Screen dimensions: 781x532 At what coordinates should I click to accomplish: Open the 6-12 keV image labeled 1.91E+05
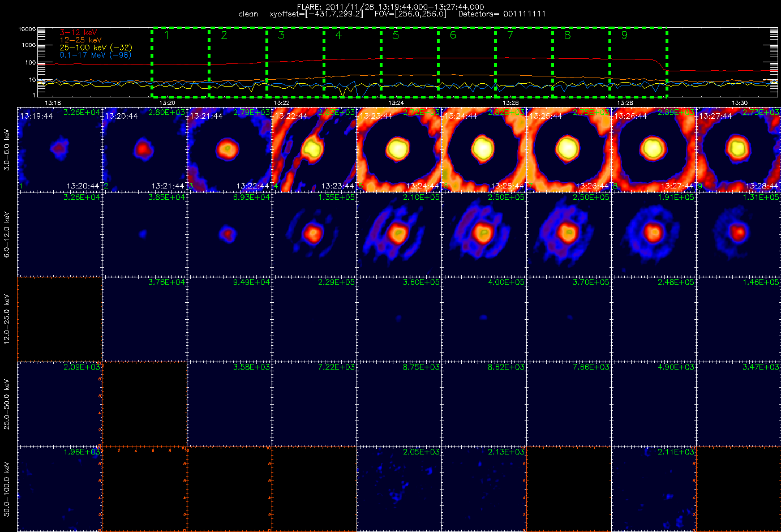654,234
